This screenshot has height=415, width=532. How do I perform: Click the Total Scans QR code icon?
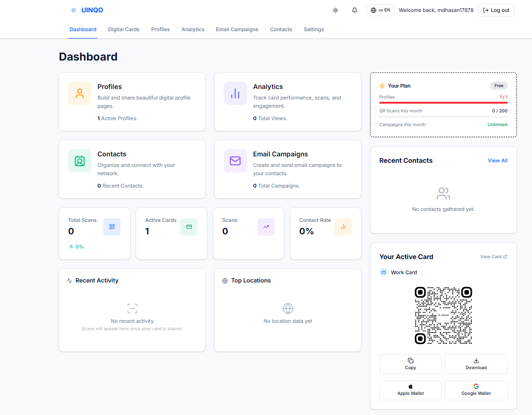[x=112, y=227]
